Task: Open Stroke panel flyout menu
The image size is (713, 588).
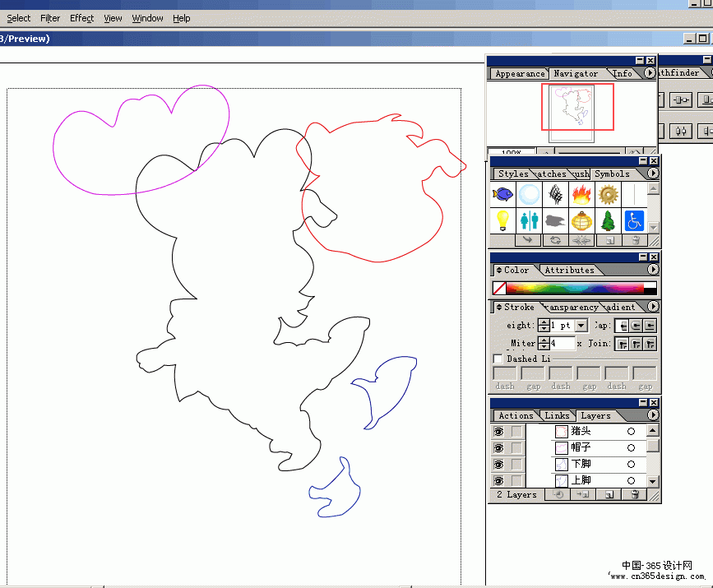Action: point(652,307)
